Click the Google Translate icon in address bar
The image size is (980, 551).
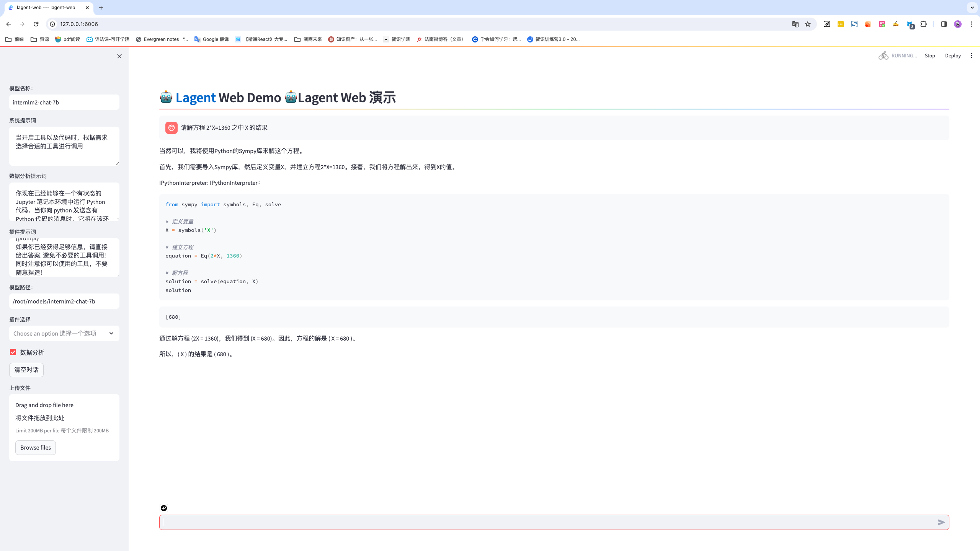click(x=795, y=24)
